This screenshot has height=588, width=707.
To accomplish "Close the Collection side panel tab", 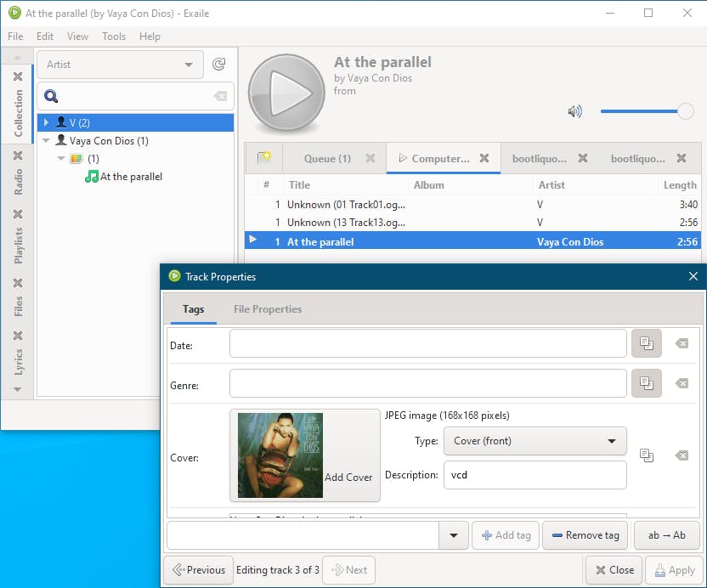I will (x=18, y=76).
